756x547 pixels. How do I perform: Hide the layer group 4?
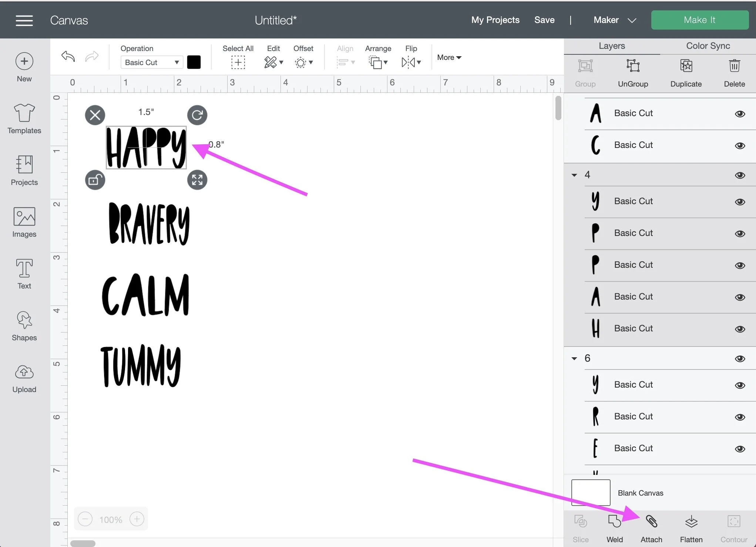coord(740,175)
